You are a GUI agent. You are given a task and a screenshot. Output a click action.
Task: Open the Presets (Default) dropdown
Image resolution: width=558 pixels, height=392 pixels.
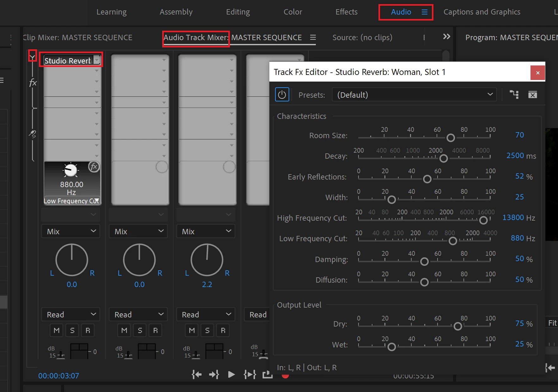coord(414,95)
